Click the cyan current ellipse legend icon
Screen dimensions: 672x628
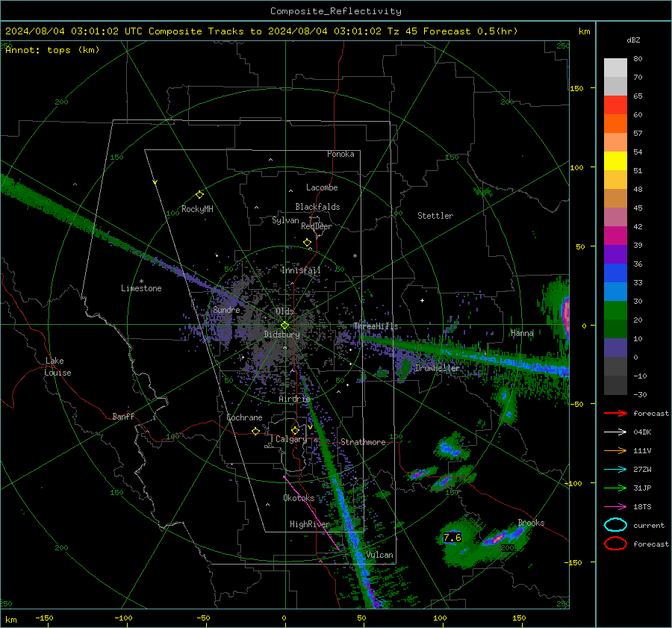tap(615, 525)
